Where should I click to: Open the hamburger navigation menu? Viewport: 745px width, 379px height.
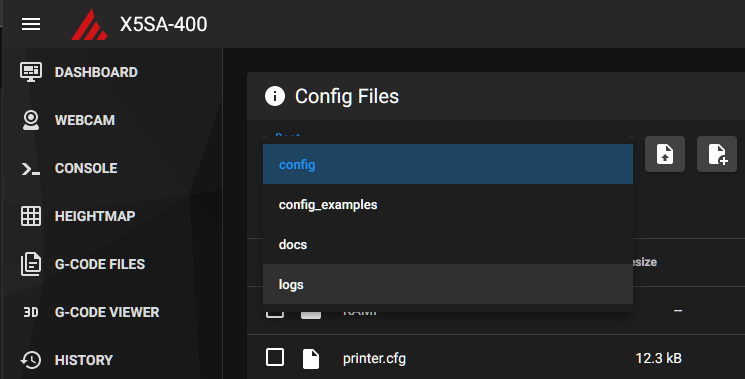coord(31,24)
